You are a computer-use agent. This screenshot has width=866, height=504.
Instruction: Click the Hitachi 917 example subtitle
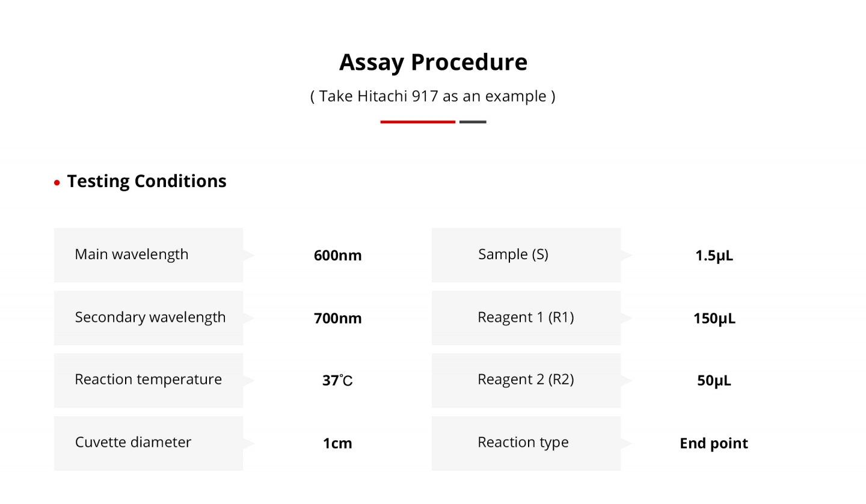point(433,96)
